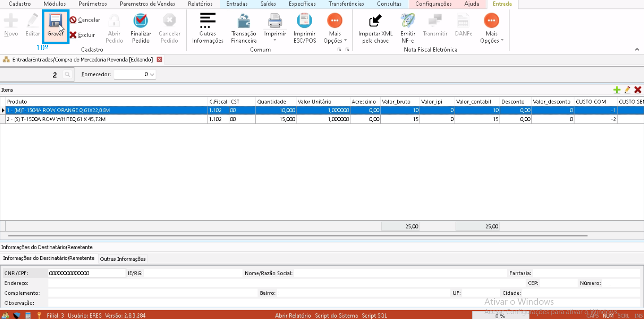The image size is (644, 319).
Task: Click the Cancelar Pedido icon
Action: click(x=170, y=21)
